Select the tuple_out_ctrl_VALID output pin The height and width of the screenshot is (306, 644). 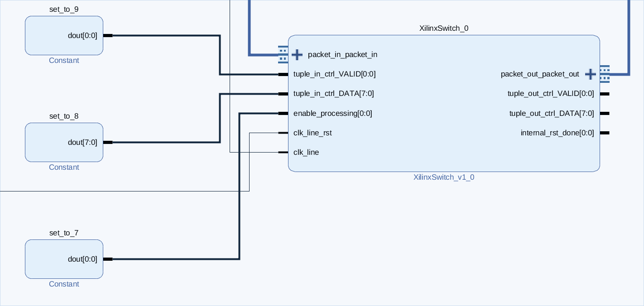tap(605, 94)
